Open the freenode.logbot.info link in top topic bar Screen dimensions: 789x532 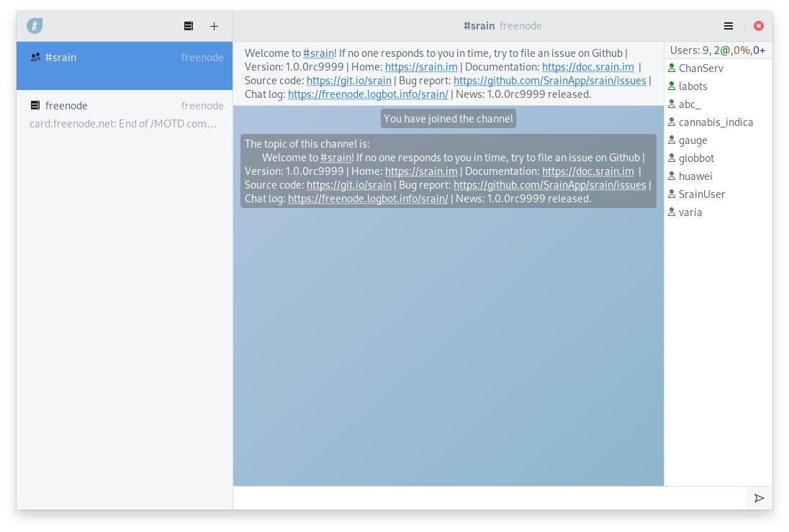tap(368, 94)
